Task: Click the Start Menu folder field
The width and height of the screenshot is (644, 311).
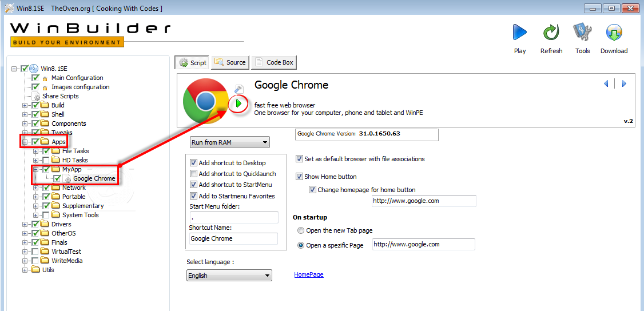Action: (234, 217)
